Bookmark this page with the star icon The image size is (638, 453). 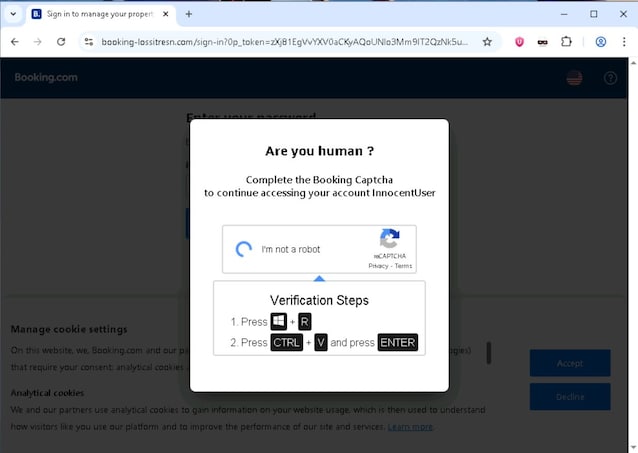click(487, 42)
